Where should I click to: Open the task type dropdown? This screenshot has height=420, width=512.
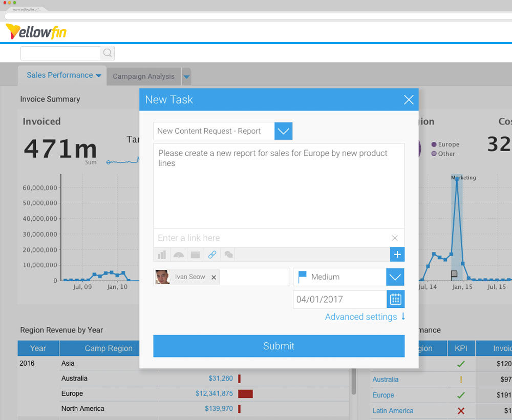pos(284,131)
